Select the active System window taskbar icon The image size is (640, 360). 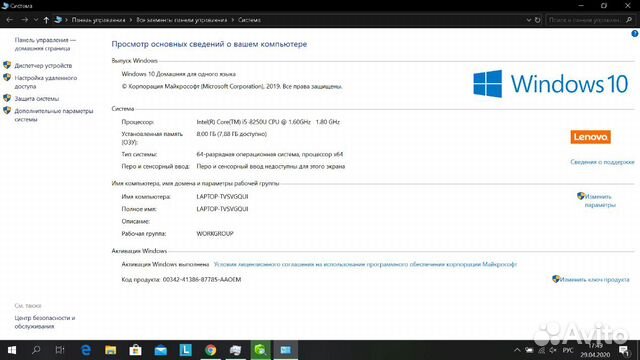(x=285, y=350)
